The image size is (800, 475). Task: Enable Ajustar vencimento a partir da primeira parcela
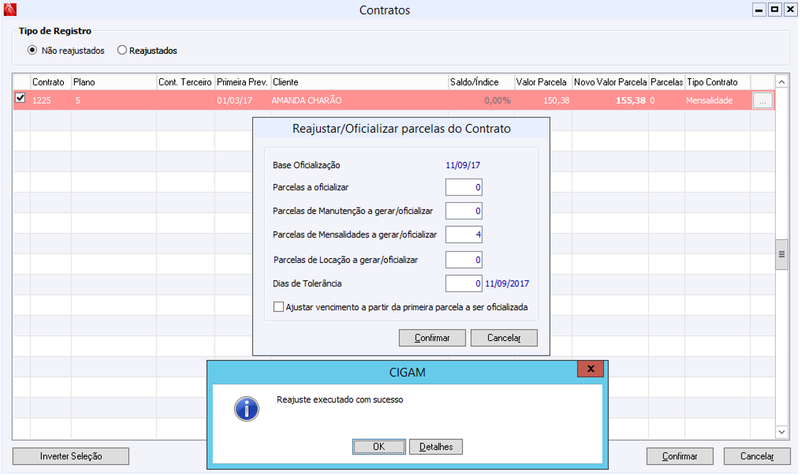click(279, 307)
